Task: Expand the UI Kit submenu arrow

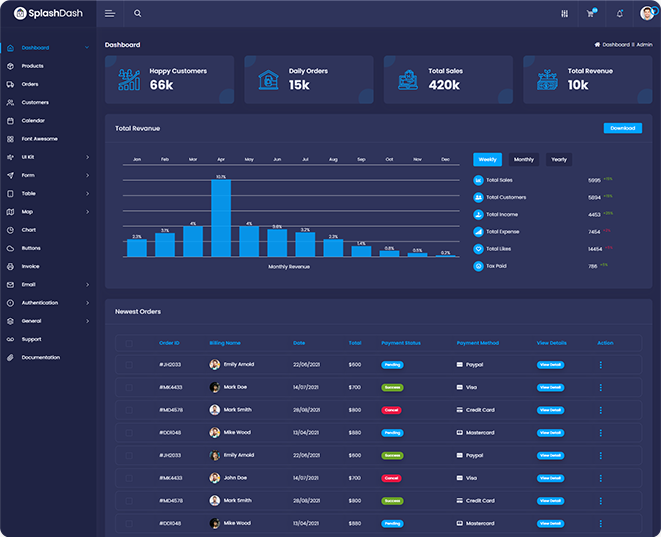Action: tap(87, 157)
